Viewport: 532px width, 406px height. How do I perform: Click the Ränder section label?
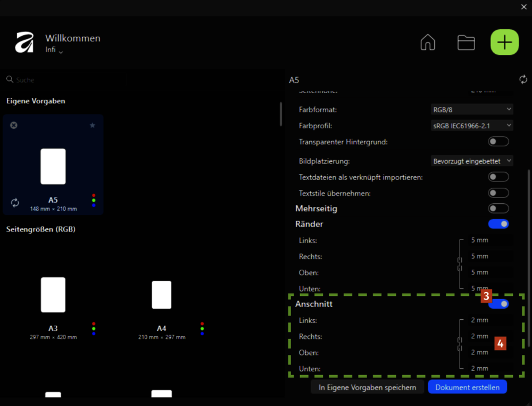(x=309, y=224)
